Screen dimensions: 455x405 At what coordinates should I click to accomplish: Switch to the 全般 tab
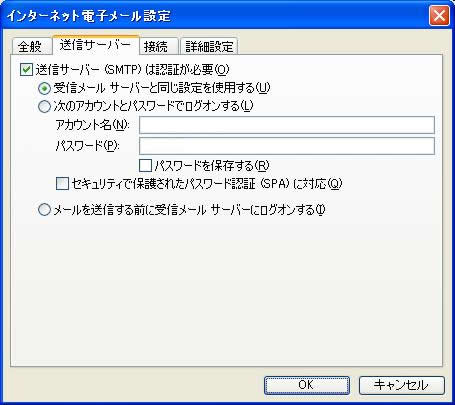[x=31, y=46]
